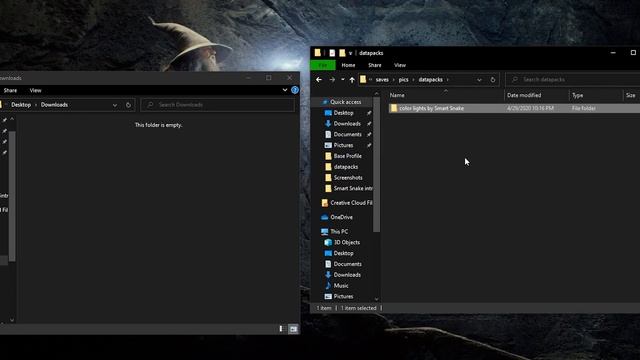The image size is (640, 360).
Task: Click the Search Downloads field
Action: click(x=218, y=105)
